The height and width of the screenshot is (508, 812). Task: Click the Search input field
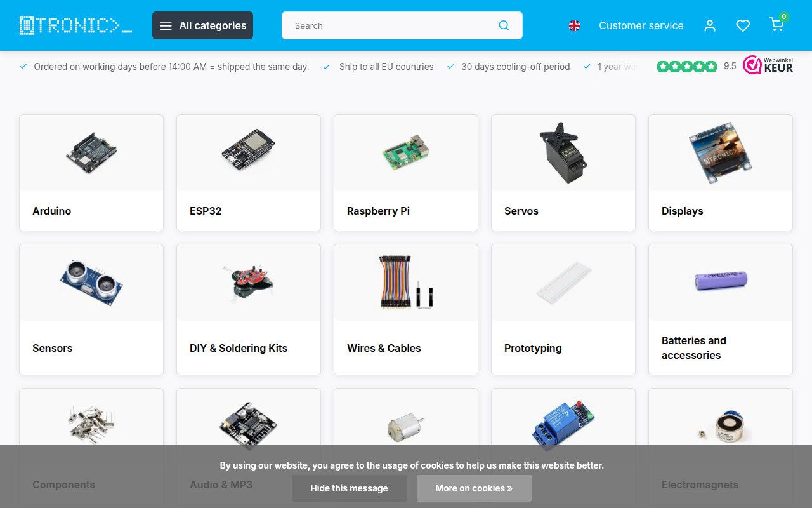(x=402, y=25)
